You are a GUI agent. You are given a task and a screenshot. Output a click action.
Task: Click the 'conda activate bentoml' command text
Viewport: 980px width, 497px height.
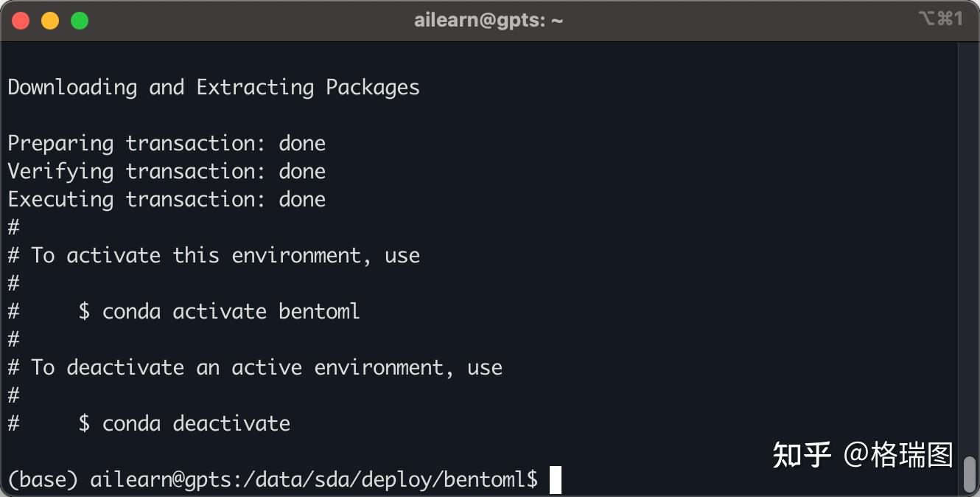[x=231, y=311]
